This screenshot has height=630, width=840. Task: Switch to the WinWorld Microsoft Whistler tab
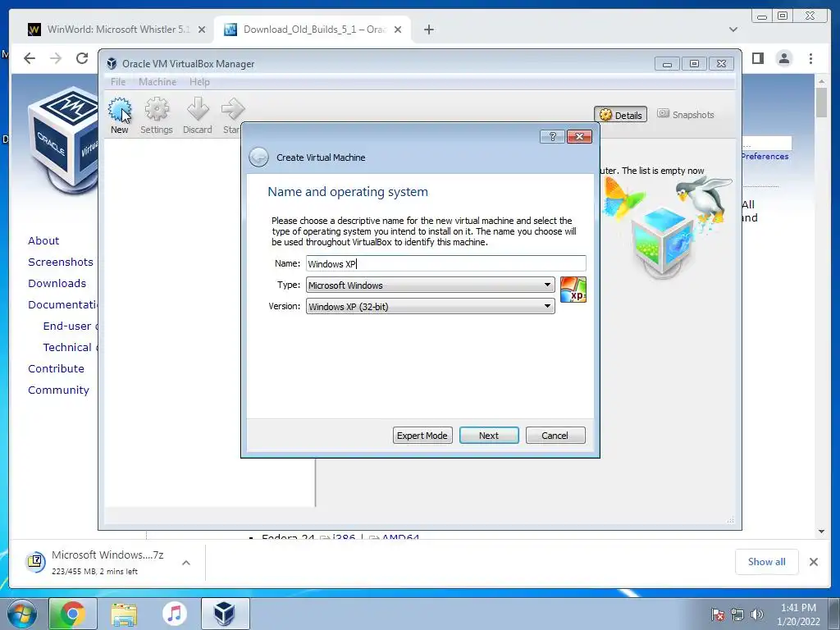pyautogui.click(x=116, y=30)
